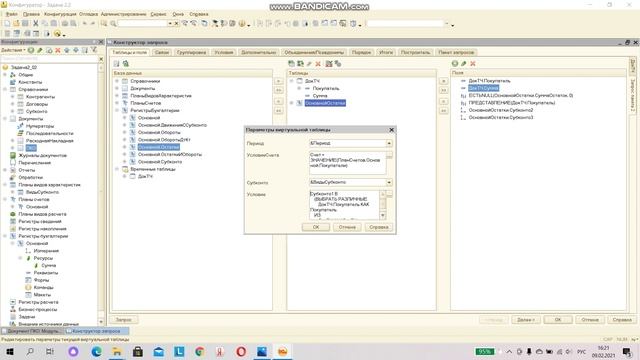Click down arrow of Условие field scrollbar
640x360 pixels.
coord(383,216)
